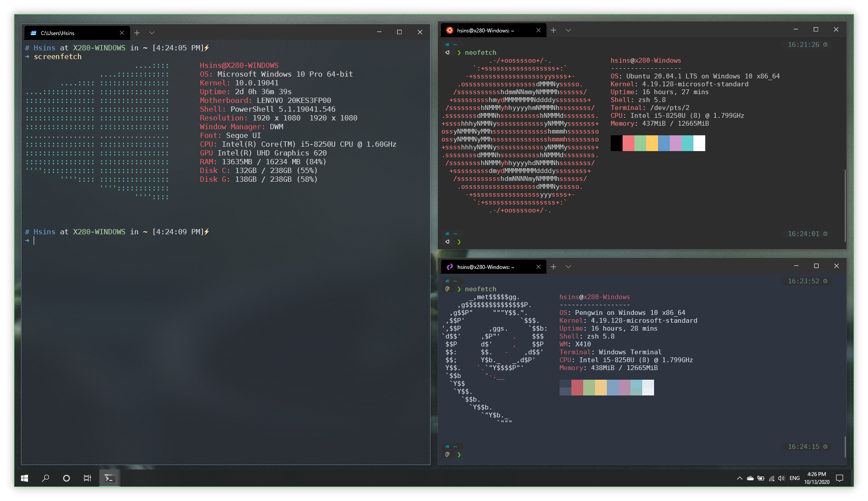
Task: Click 'Disk G: 138GB / 238GB' line
Action: pos(259,179)
